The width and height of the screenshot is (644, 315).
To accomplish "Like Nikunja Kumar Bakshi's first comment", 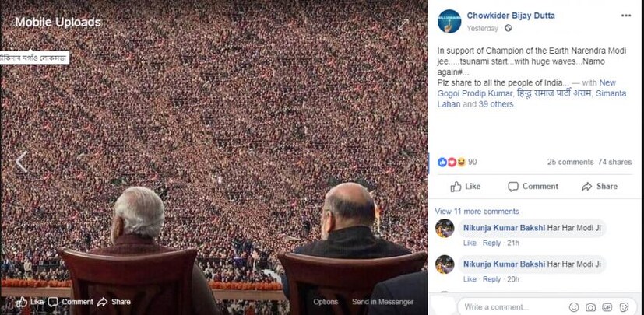I will tap(470, 243).
